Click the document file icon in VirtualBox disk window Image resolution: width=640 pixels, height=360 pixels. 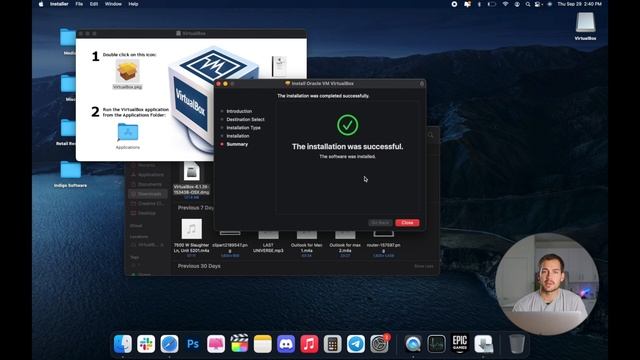[280, 66]
